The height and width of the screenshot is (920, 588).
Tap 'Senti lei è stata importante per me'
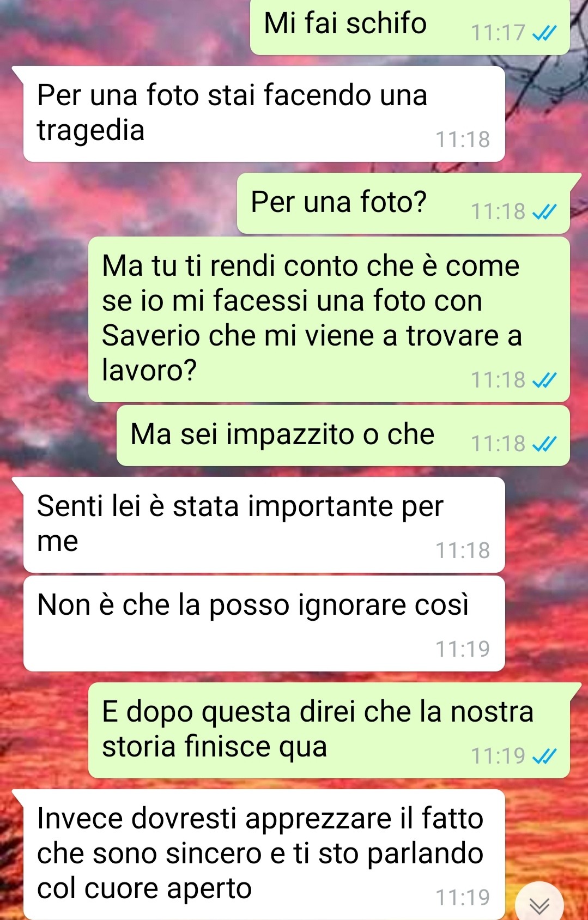coord(264,525)
